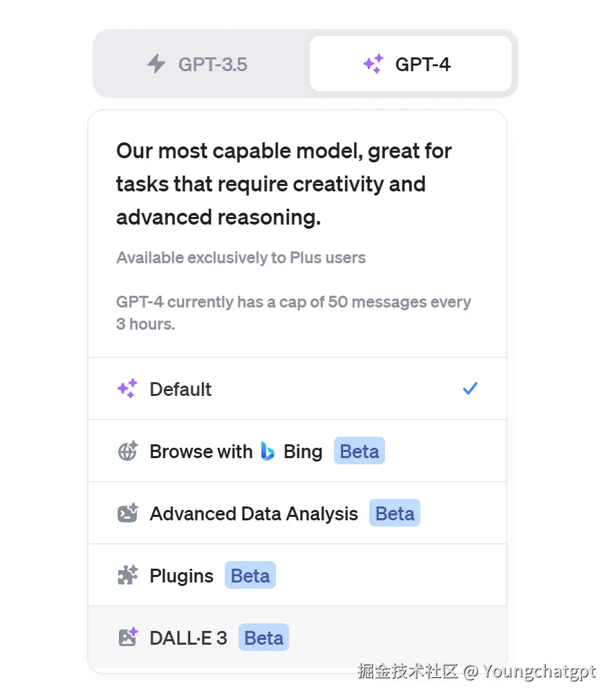The width and height of the screenshot is (614, 700).
Task: Select the Plugins mode label
Action: point(181,576)
